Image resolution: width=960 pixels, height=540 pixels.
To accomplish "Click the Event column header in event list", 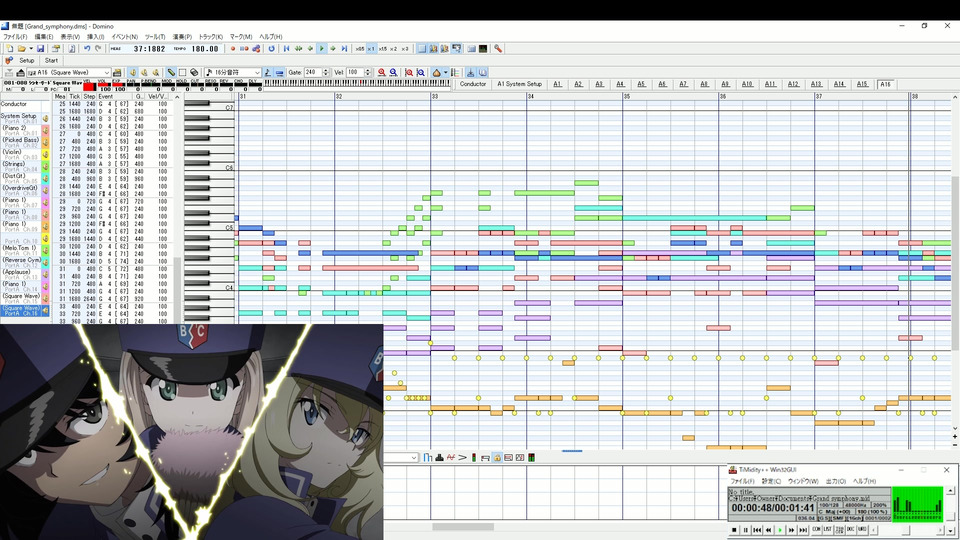I will tap(115, 97).
